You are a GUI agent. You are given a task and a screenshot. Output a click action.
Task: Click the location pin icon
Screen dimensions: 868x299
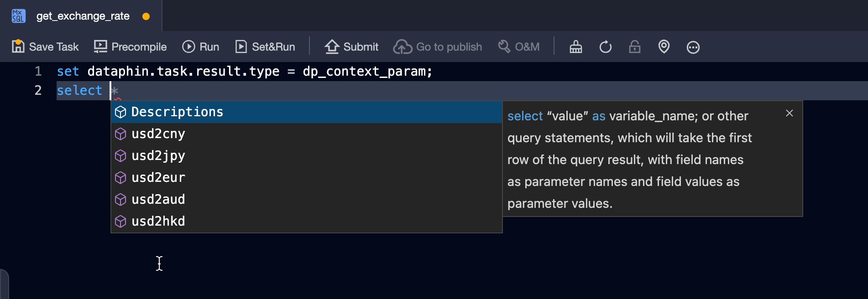click(x=664, y=47)
